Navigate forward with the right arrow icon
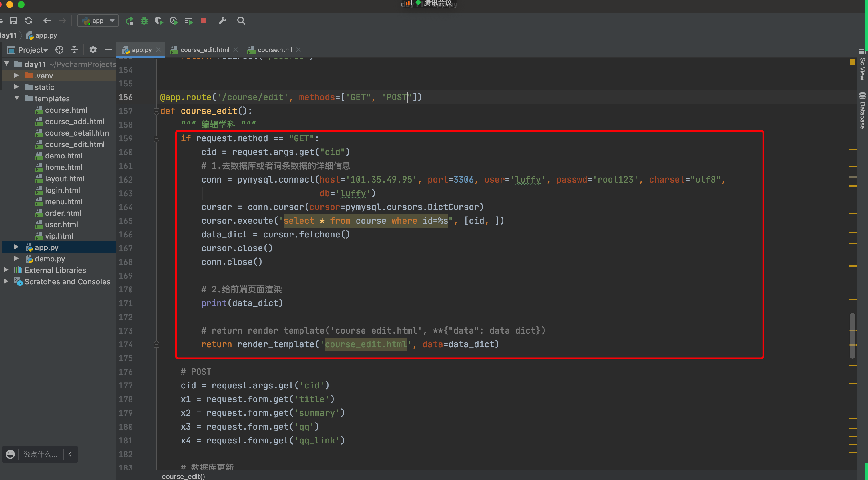 (x=62, y=21)
